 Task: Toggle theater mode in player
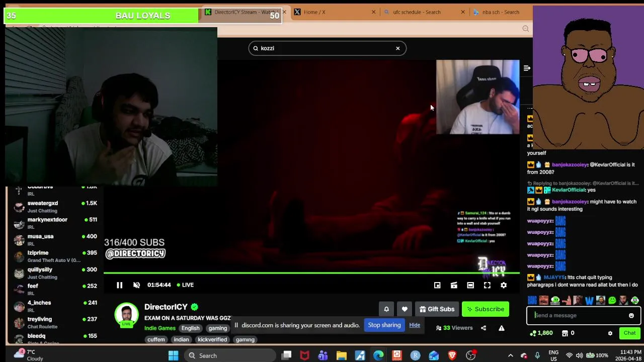[470, 285]
